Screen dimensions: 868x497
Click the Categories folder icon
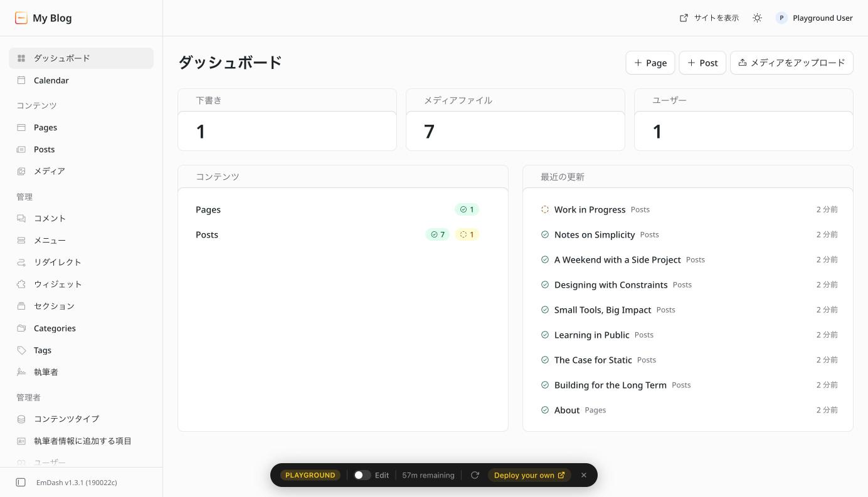[x=21, y=328]
